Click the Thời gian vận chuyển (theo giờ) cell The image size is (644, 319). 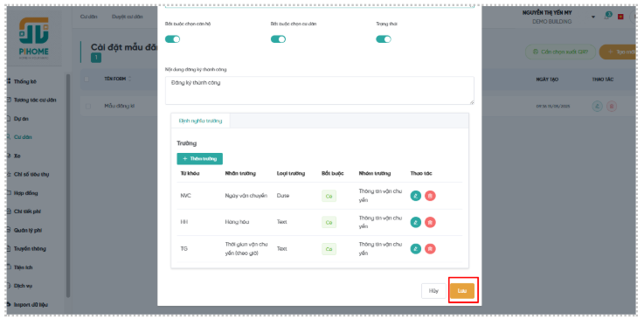pyautogui.click(x=246, y=249)
